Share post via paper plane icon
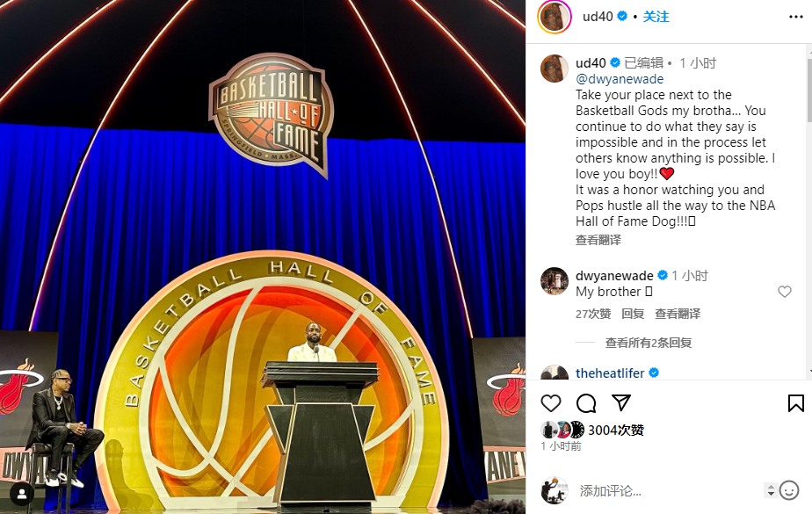812x514 pixels. 621,402
